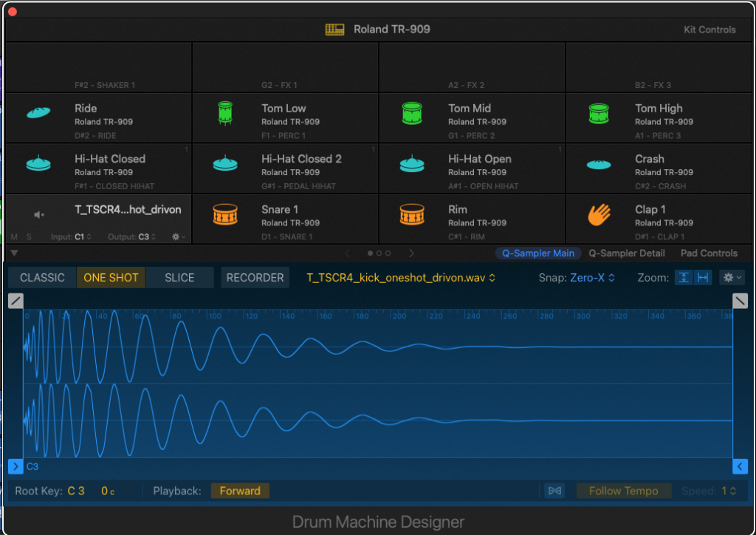Select the Tom Mid drum icon

tap(412, 113)
